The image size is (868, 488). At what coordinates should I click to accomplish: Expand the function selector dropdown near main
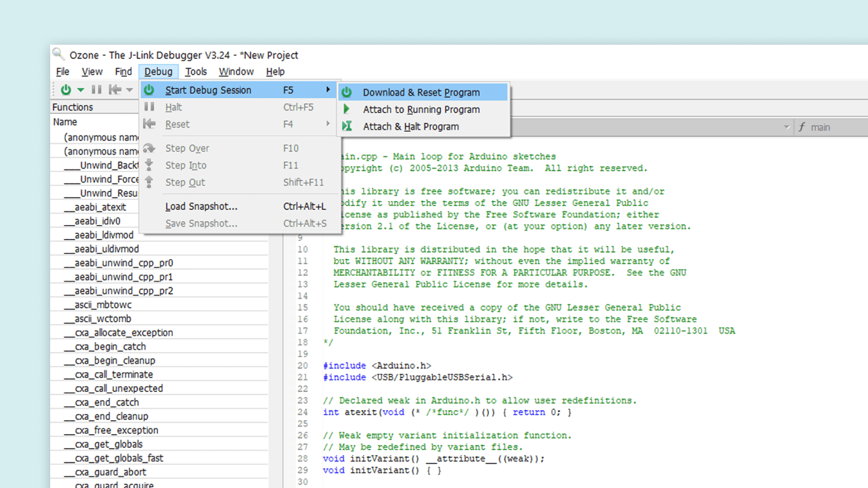(x=787, y=127)
